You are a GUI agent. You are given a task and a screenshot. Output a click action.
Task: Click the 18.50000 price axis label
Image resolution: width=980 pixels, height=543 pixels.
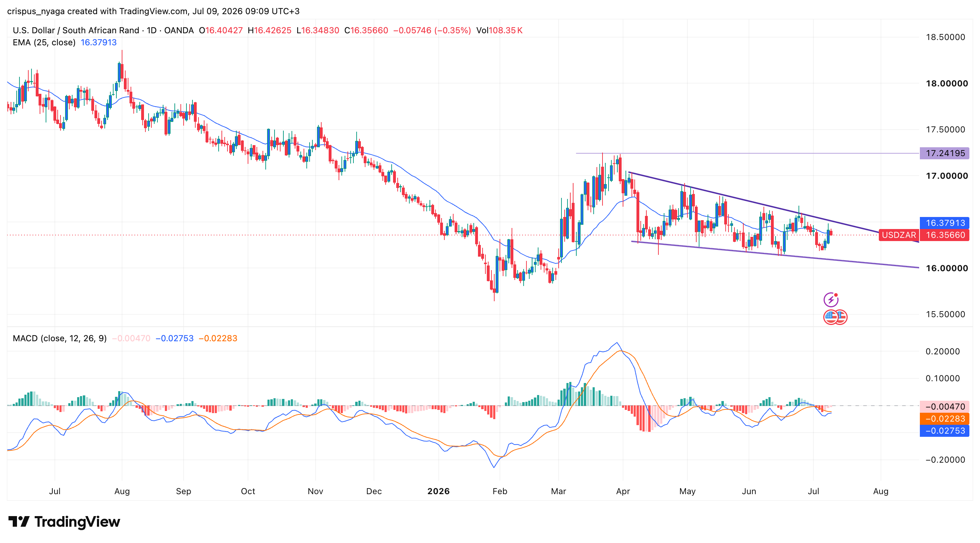946,37
